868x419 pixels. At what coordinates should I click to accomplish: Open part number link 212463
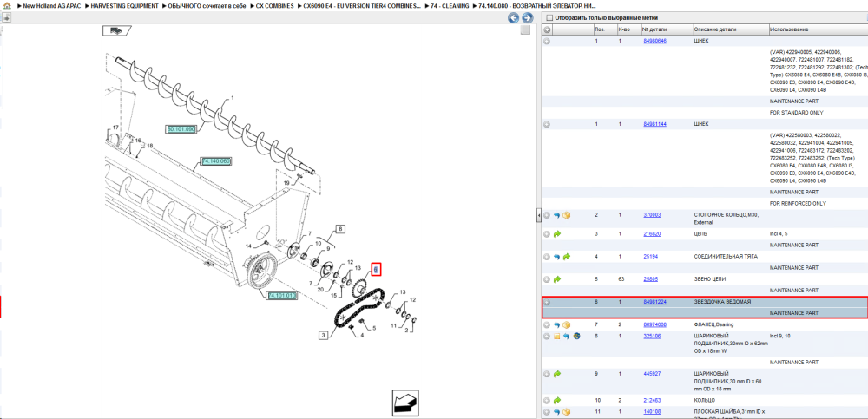[652, 400]
